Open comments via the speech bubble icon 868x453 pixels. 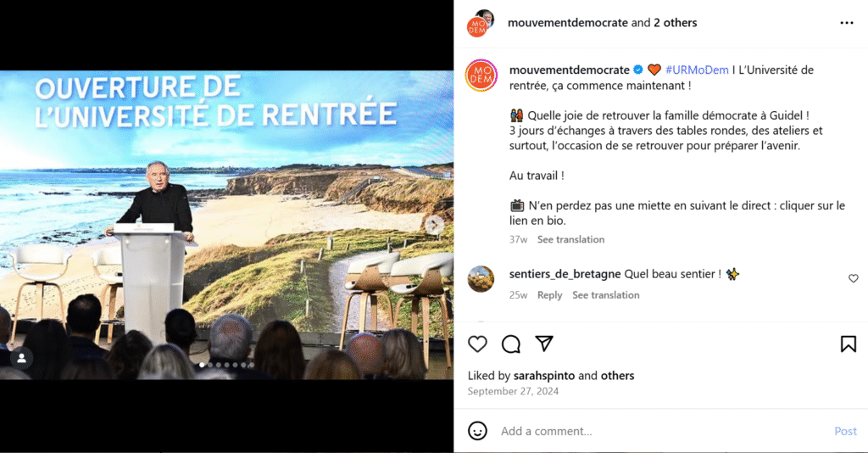(x=510, y=344)
